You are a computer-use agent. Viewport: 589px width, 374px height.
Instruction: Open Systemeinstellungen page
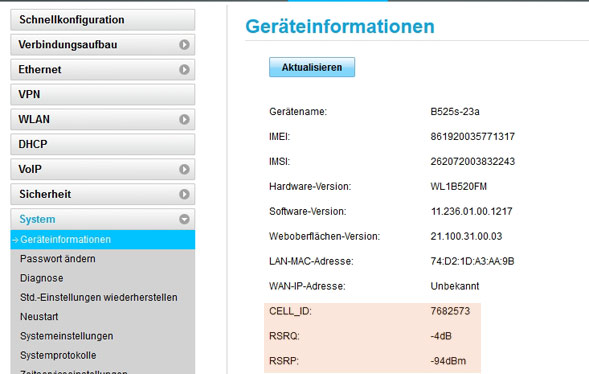[66, 336]
